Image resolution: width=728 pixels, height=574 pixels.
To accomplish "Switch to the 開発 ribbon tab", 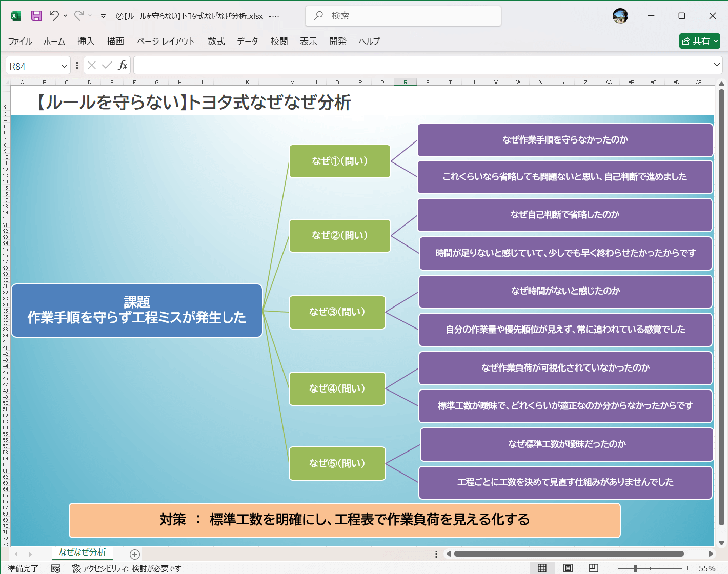I will click(x=338, y=42).
